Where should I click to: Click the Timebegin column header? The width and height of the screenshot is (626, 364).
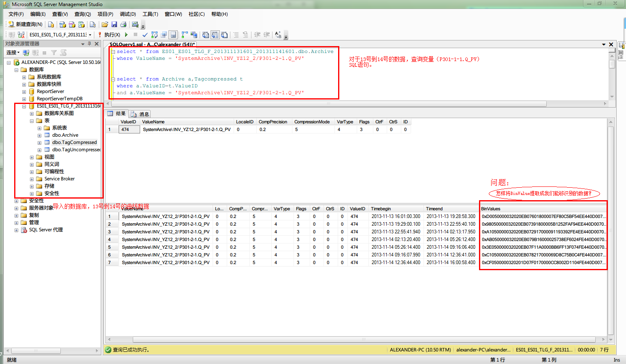396,209
